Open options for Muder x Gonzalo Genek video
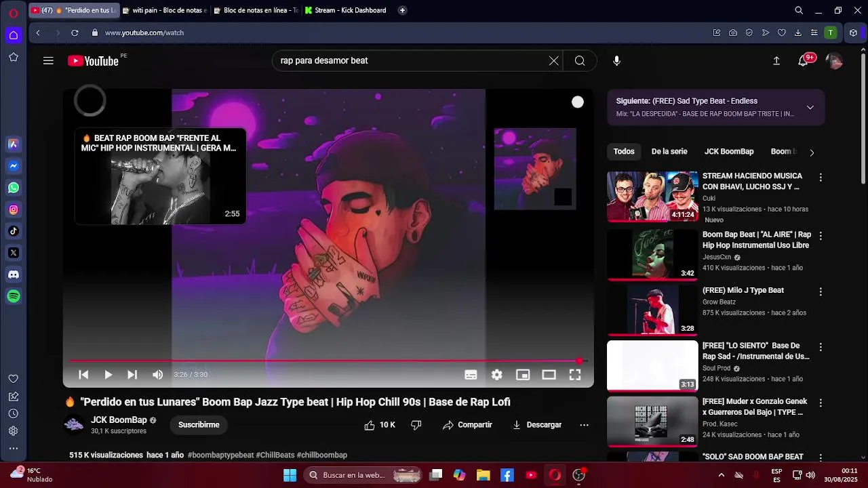Image resolution: width=868 pixels, height=488 pixels. pyautogui.click(x=821, y=403)
